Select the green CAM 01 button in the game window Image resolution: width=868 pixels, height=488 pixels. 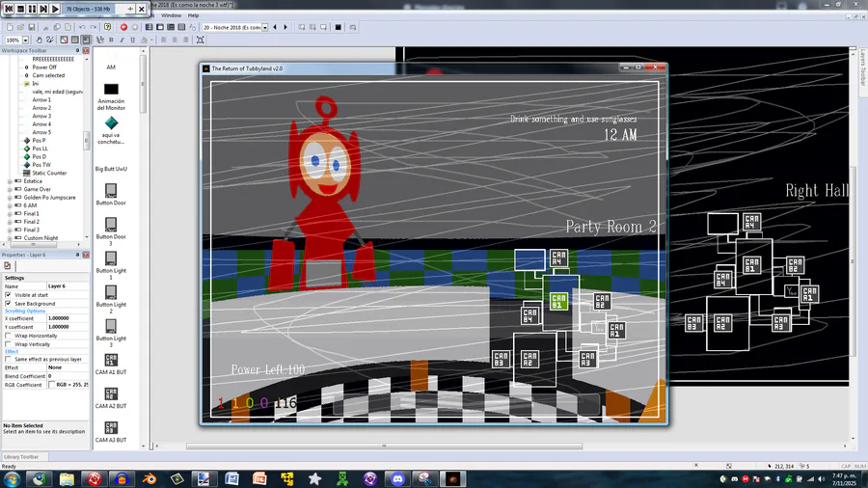(x=558, y=302)
